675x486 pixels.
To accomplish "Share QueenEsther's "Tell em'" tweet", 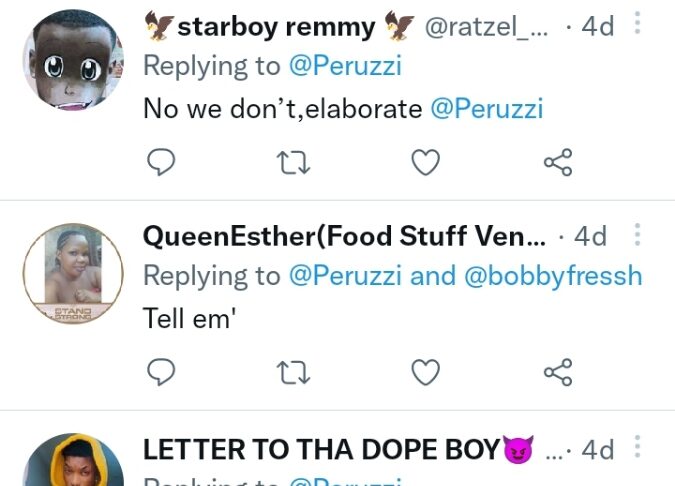I will (557, 373).
